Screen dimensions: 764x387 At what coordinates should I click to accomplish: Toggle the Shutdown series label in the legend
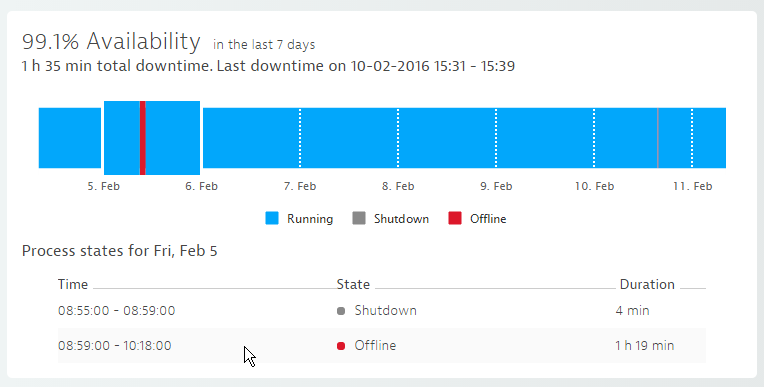pos(401,219)
